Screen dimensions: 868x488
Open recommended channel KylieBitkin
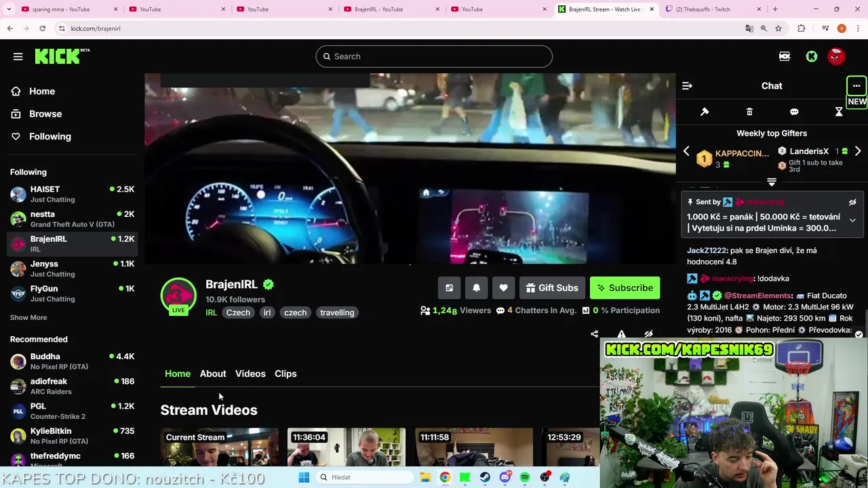71,436
